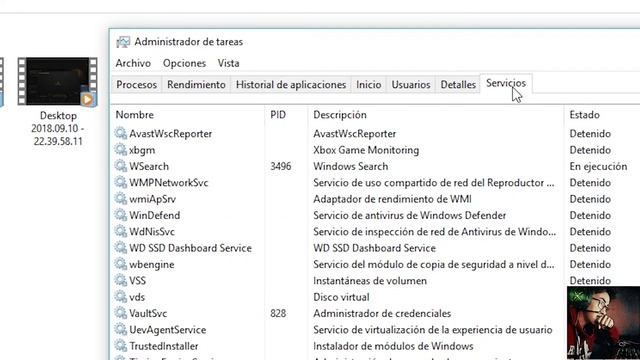Select the WSearch service name
640x360 pixels.
coord(149,166)
